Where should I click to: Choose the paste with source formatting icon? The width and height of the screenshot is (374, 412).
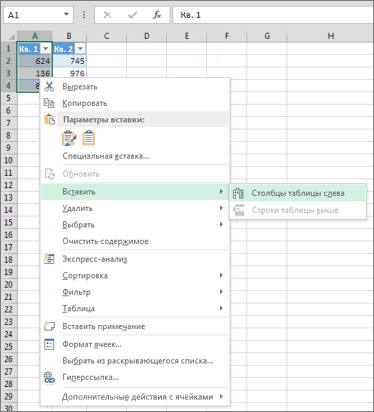pos(69,138)
